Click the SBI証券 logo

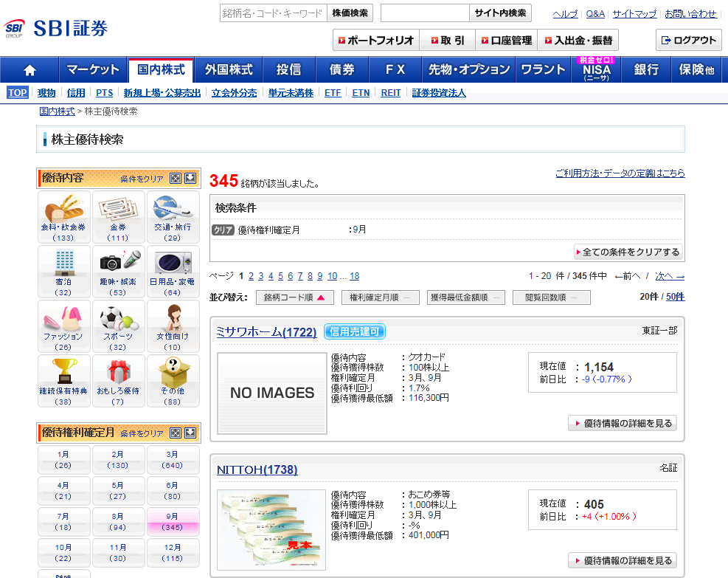point(56,29)
